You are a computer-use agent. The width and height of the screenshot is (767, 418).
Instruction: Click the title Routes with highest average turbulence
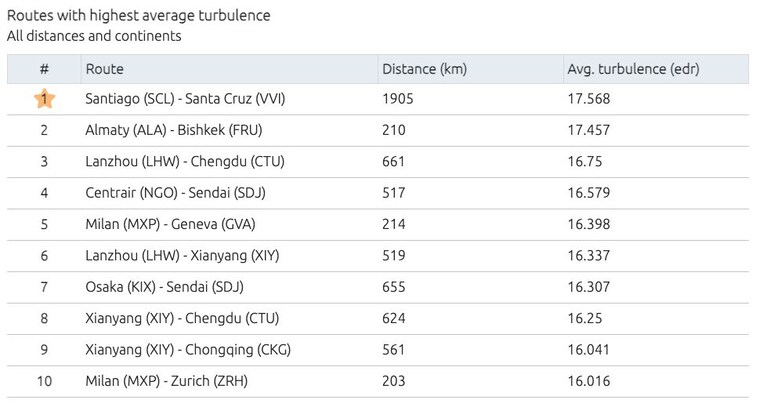138,16
